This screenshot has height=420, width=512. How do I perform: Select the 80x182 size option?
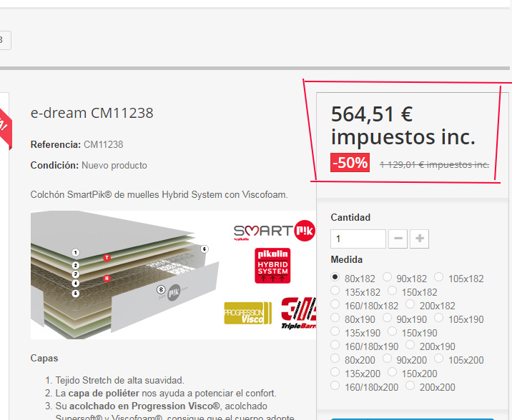pos(335,277)
